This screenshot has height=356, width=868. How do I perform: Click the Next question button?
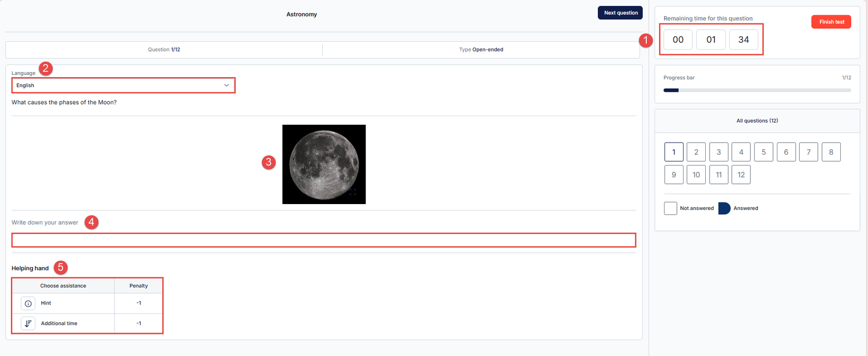coord(620,12)
